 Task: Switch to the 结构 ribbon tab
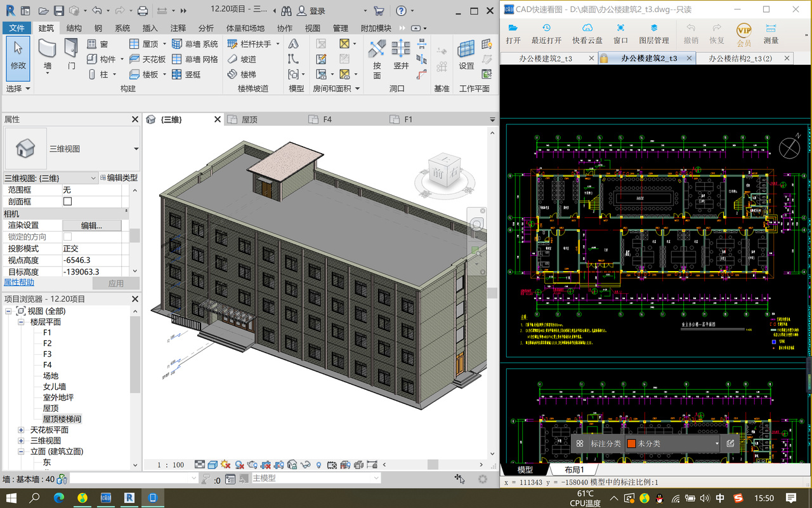click(74, 28)
